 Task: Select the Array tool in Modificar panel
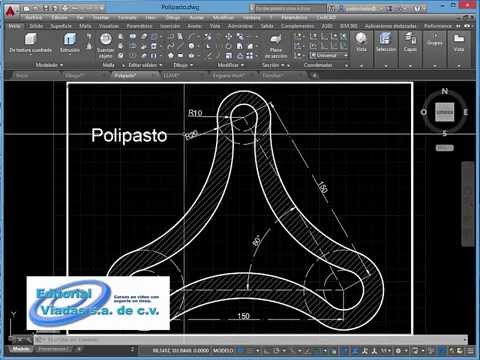(x=250, y=56)
